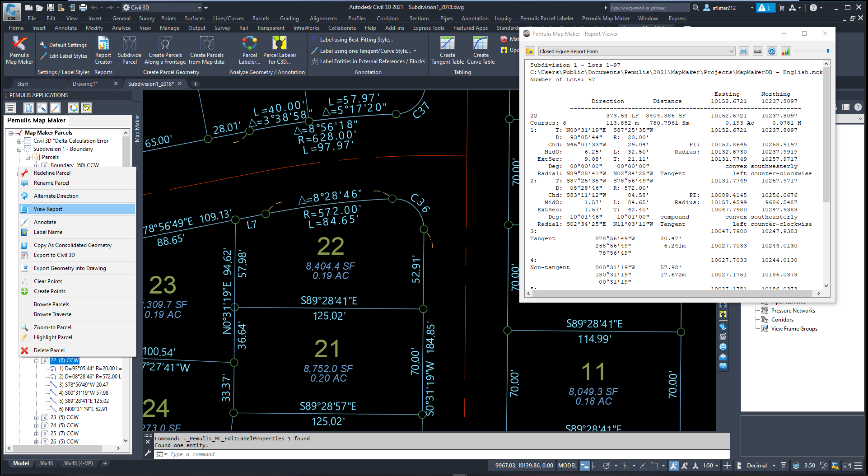Viewport: 868px width, 476px height.
Task: Collapse the Subdivision 1 - Boundary tree node
Action: [19, 149]
